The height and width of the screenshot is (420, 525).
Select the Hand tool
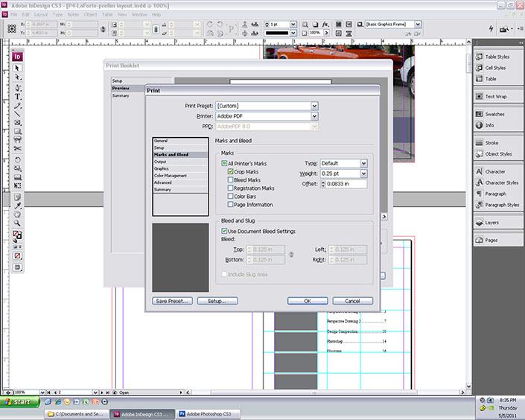(x=17, y=214)
